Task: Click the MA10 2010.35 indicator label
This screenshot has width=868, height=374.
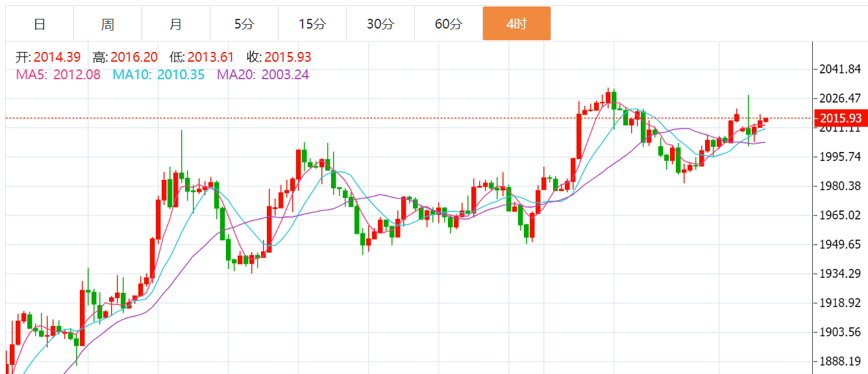Action: tap(159, 74)
